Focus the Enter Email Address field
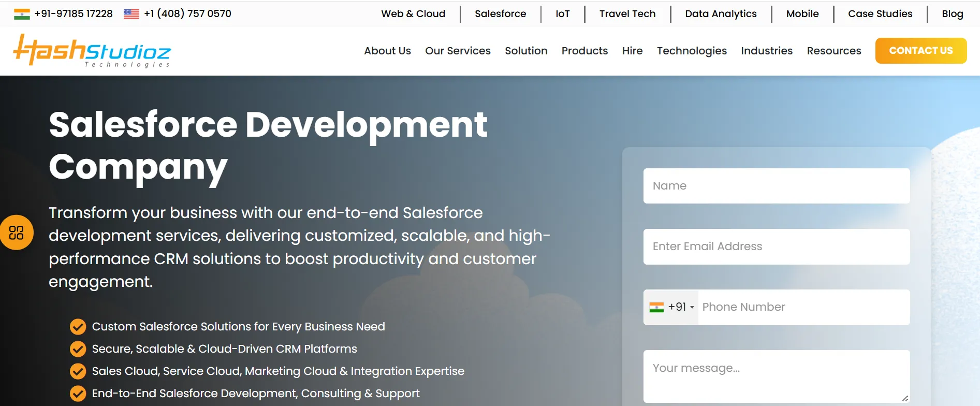This screenshot has width=980, height=406. [776, 247]
